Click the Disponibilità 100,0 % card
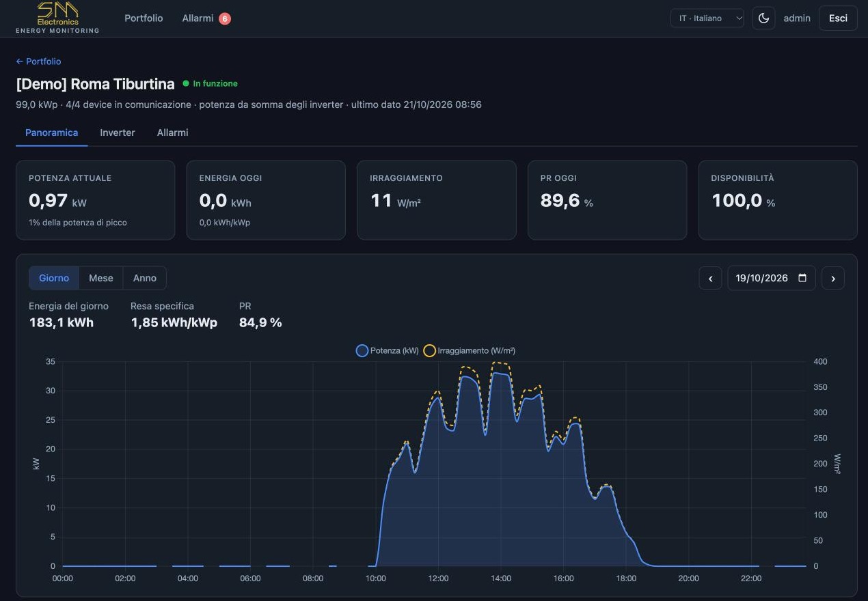This screenshot has width=868, height=601. coord(778,200)
